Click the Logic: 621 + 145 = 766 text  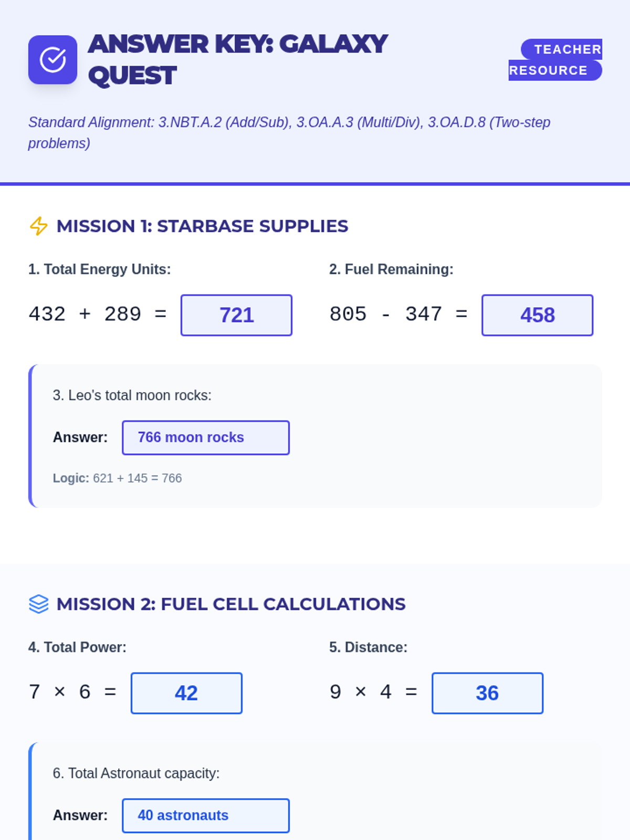[117, 478]
